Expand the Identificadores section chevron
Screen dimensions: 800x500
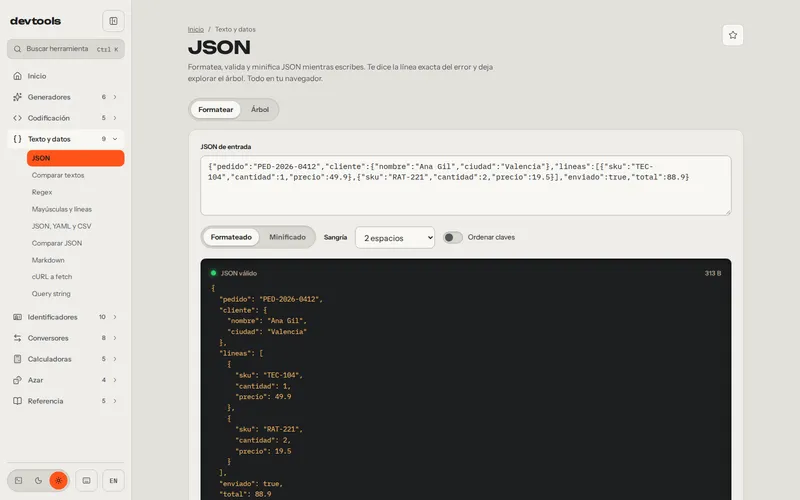pos(115,317)
